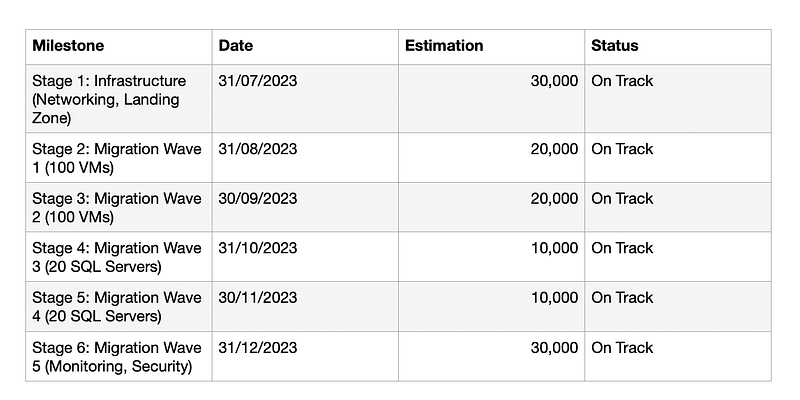Select Stage 1's 30,000 estimation cell
The height and width of the screenshot is (400, 800).
553,80
